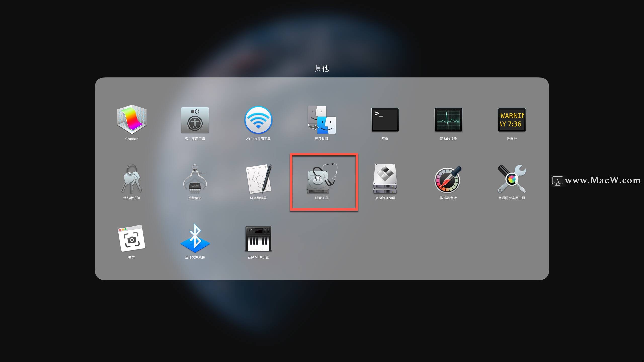
Task: Open Audio MIDI Setup (音频MIDI设置)
Action: 258,238
